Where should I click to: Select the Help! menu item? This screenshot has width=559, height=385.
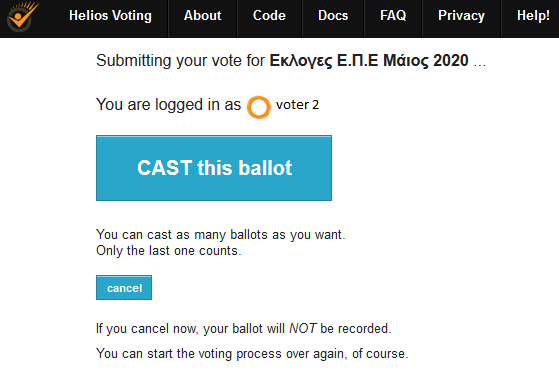(x=533, y=16)
